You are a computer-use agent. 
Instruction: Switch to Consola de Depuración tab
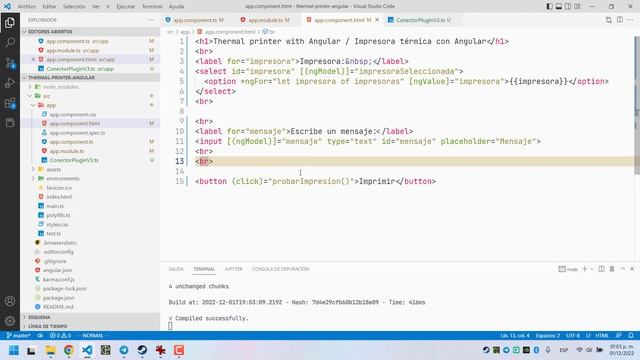(x=280, y=269)
